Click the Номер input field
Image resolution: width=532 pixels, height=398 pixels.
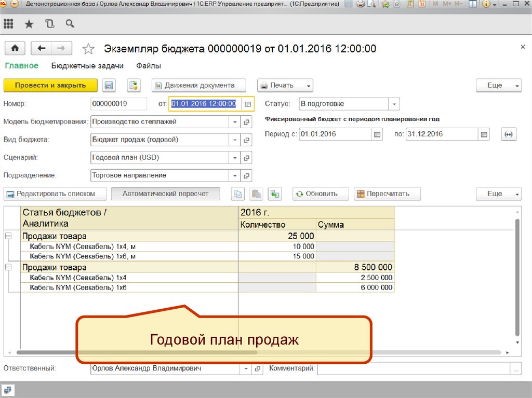tap(118, 104)
